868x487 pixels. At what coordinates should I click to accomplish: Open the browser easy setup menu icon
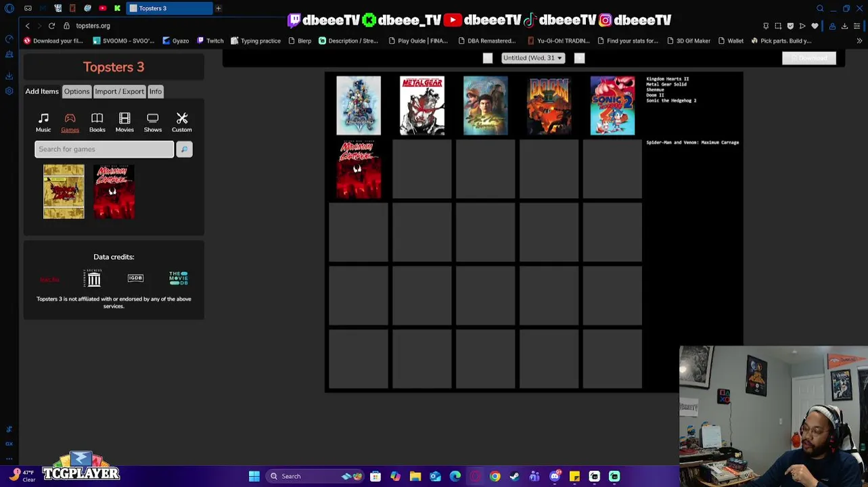(x=856, y=26)
